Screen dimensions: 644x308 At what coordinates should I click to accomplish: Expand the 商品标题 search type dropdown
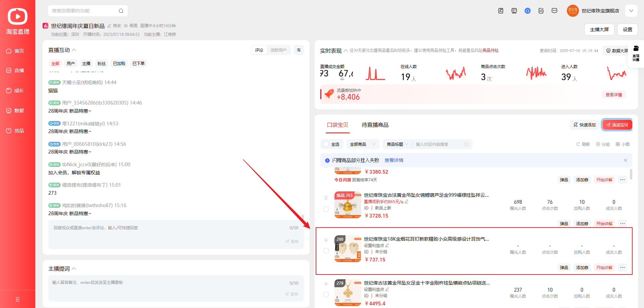(397, 144)
